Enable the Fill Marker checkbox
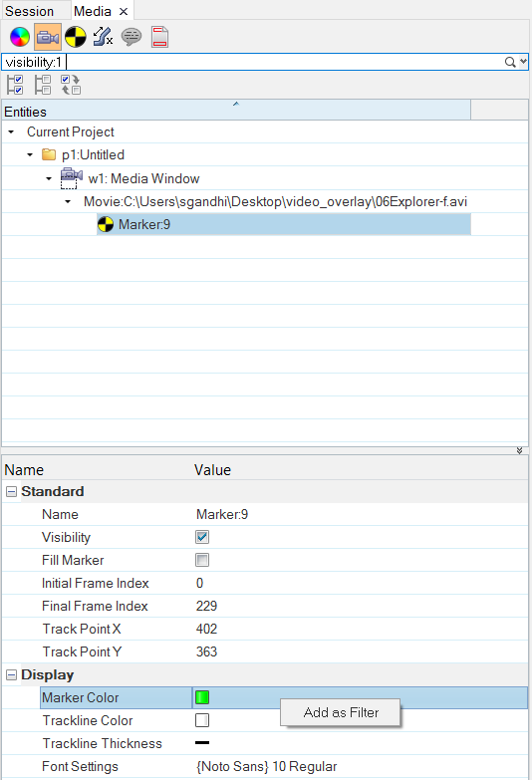 tap(202, 560)
